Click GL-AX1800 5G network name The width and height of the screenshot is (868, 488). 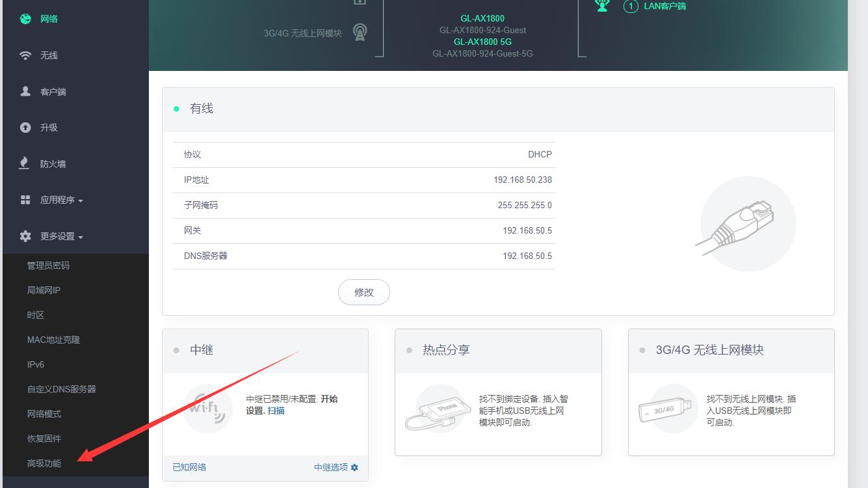[484, 42]
